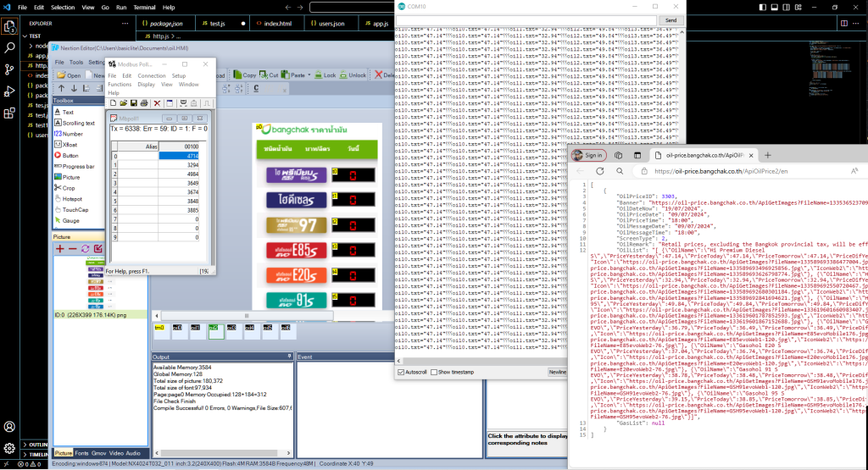Switch to the index.html editor tab
The width and height of the screenshot is (868, 470).
coord(277,23)
